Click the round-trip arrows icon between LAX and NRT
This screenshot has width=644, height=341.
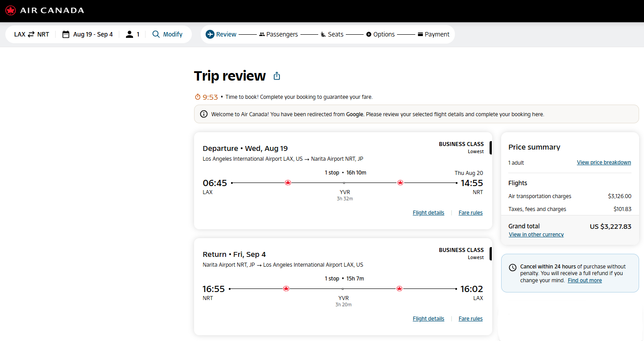tap(31, 34)
